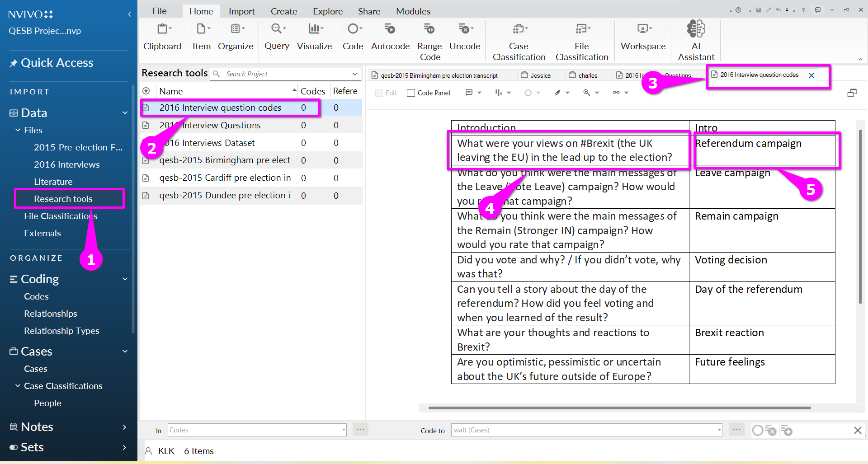Viewport: 868px width, 464px height.
Task: Select Research tools in the Files tree
Action: pos(63,199)
